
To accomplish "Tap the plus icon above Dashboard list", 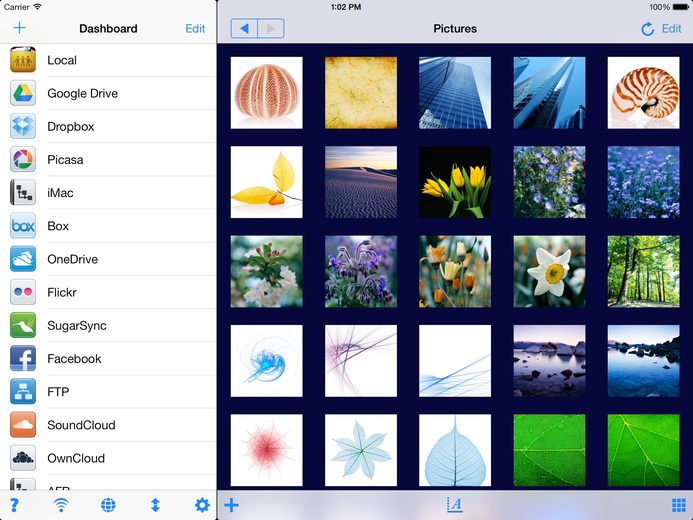I will 19,28.
